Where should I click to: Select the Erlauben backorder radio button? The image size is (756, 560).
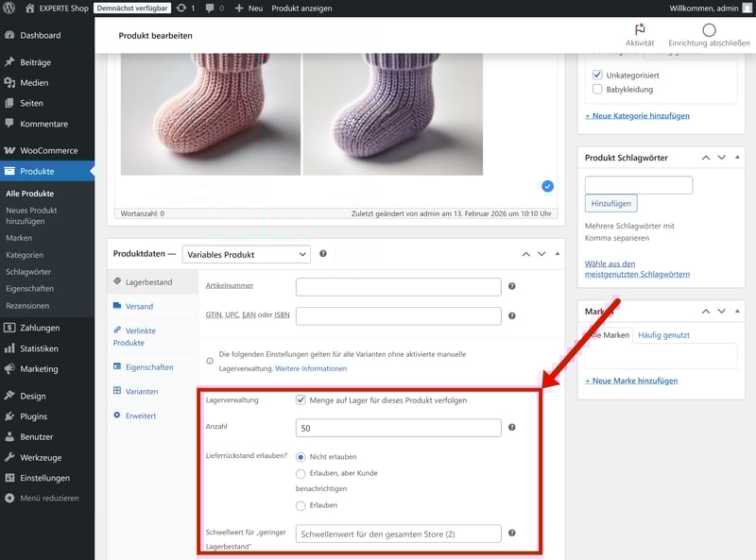point(301,505)
